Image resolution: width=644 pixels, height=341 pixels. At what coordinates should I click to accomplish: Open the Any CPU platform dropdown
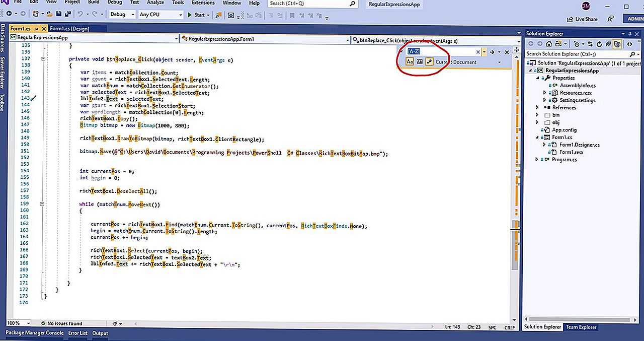pyautogui.click(x=180, y=15)
